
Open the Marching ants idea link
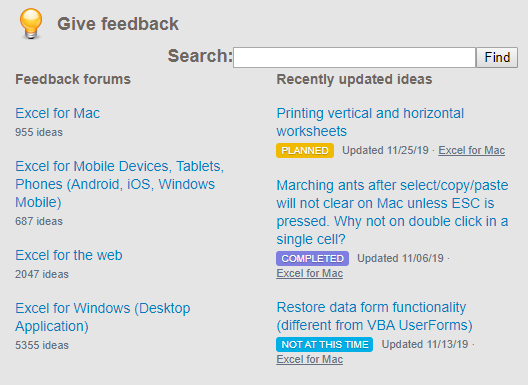click(x=392, y=212)
